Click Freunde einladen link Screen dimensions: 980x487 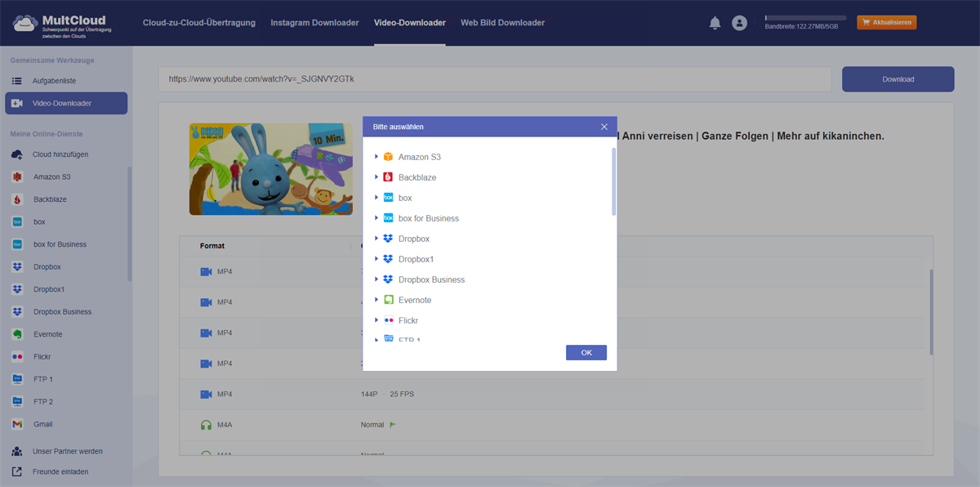(x=60, y=471)
